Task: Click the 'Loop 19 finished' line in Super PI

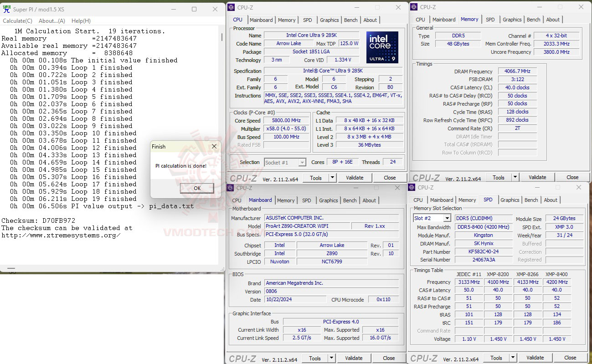Action: pos(73,199)
